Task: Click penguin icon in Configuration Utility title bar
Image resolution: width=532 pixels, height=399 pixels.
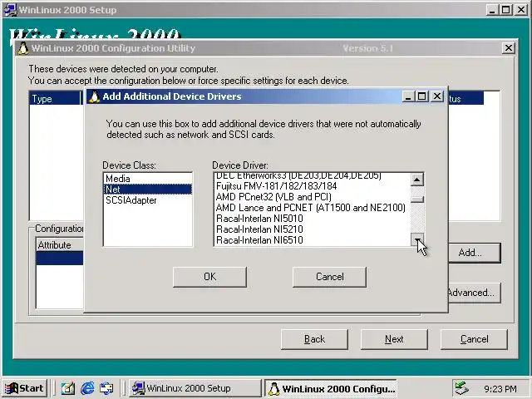Action: (x=23, y=48)
